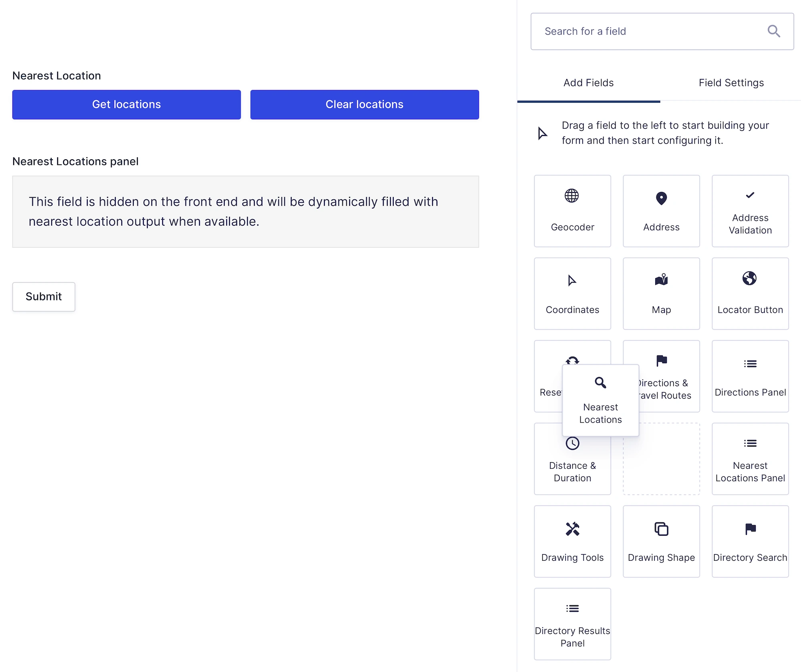This screenshot has width=801, height=672.
Task: Click the Directory Results Panel label text
Action: [x=572, y=637]
